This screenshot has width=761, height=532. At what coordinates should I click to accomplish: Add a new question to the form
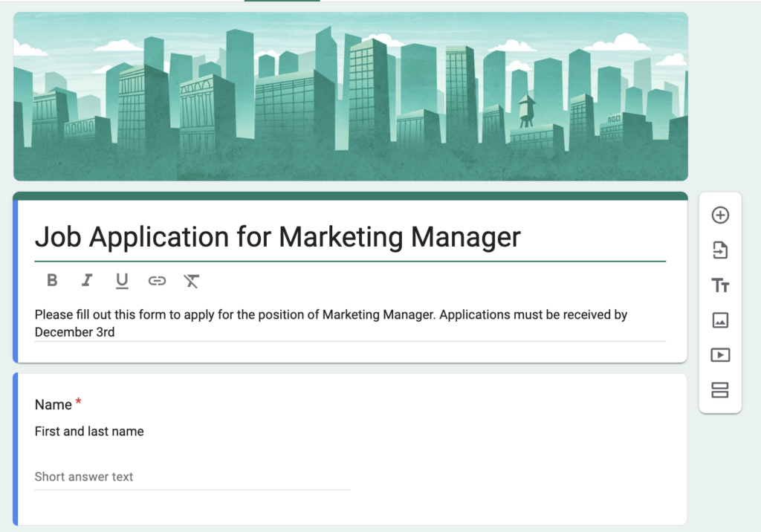click(x=719, y=215)
